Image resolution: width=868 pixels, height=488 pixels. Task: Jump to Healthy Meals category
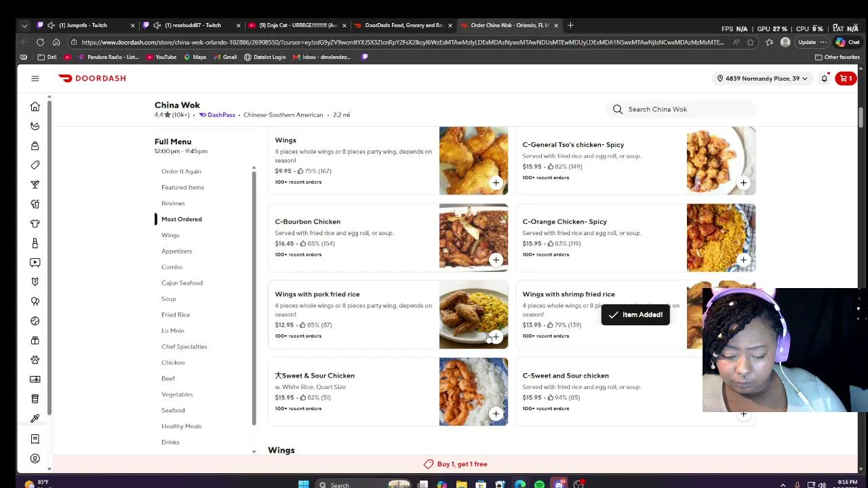pyautogui.click(x=181, y=426)
